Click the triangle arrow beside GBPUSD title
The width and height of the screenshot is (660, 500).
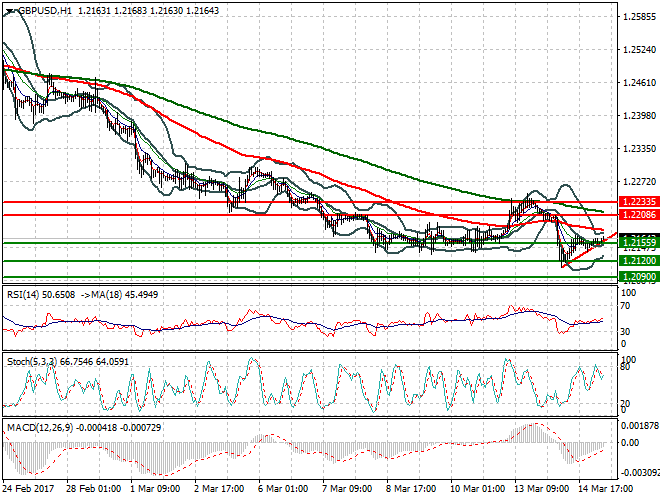click(x=7, y=10)
